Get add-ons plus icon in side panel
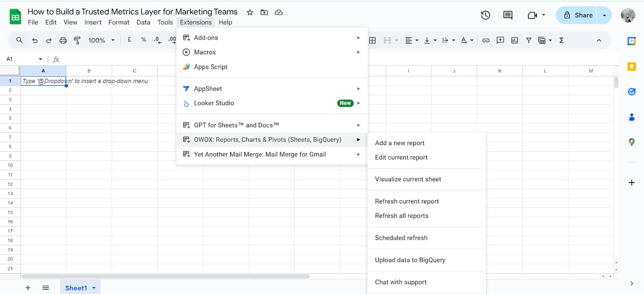This screenshot has width=644, height=294. pyautogui.click(x=632, y=182)
